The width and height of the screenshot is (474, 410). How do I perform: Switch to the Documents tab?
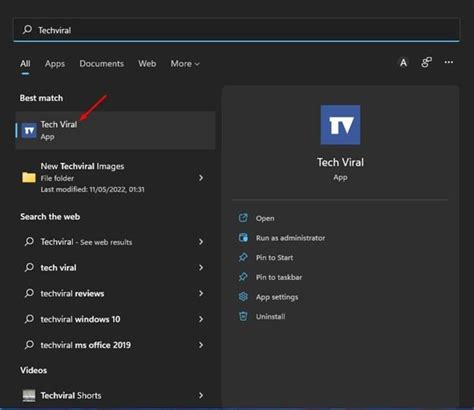[x=101, y=64]
